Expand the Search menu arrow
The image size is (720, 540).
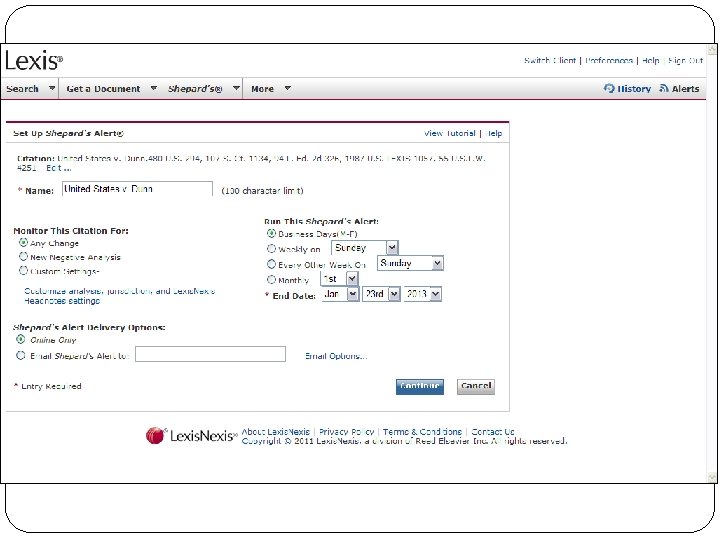coord(52,88)
